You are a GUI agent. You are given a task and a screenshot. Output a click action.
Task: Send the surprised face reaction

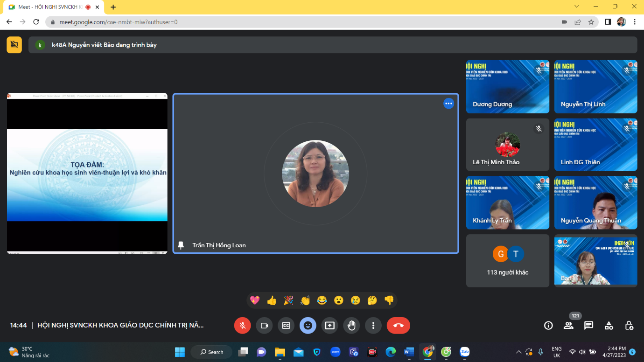[339, 300]
